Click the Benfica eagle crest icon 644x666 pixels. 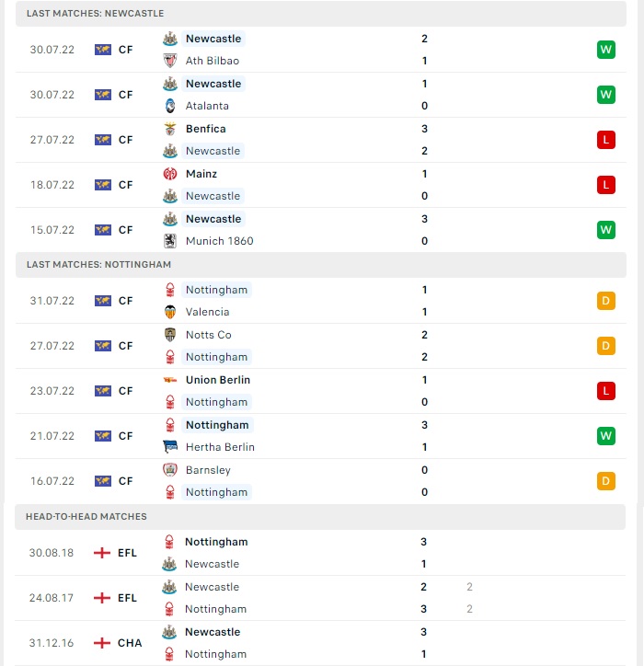170,129
